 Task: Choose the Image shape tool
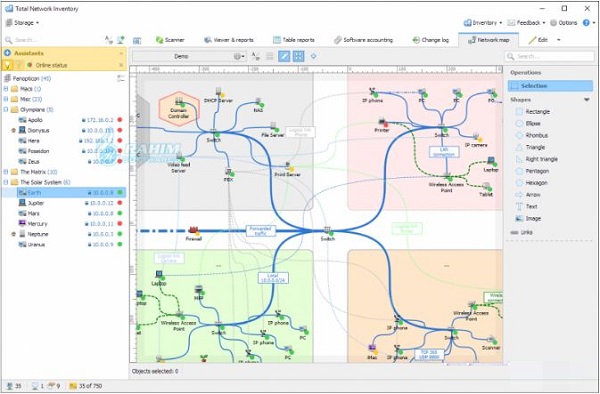528,218
